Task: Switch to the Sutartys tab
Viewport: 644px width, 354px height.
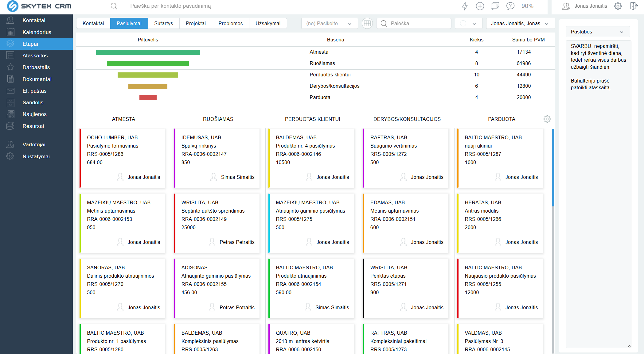Action: pyautogui.click(x=164, y=23)
